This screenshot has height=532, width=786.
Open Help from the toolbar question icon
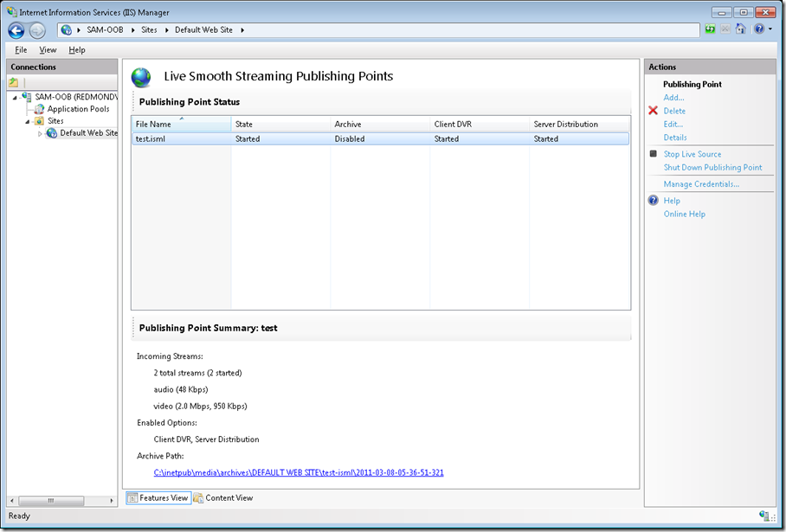coord(759,29)
